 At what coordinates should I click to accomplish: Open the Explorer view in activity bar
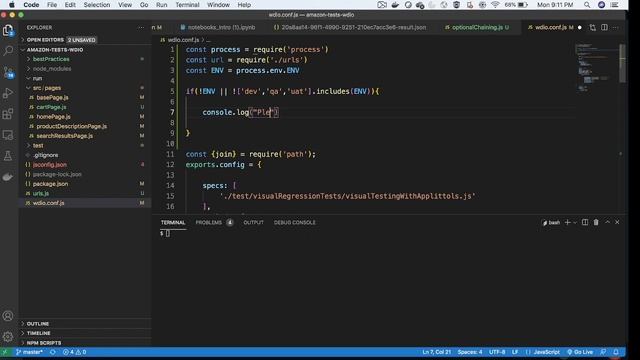(8, 30)
